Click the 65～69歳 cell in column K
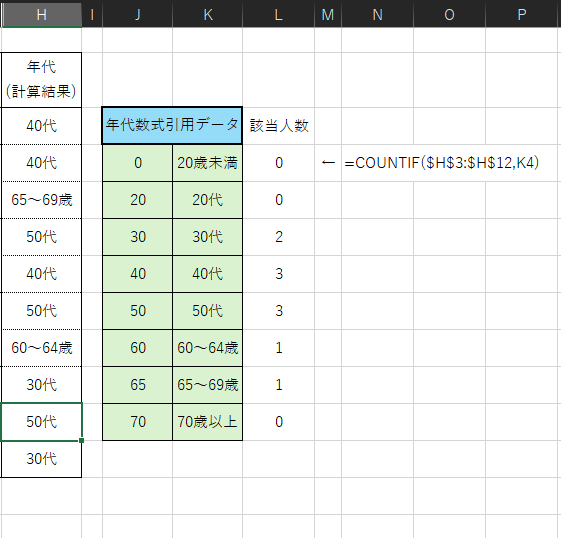Screen dimensions: 561x538 click(208, 385)
